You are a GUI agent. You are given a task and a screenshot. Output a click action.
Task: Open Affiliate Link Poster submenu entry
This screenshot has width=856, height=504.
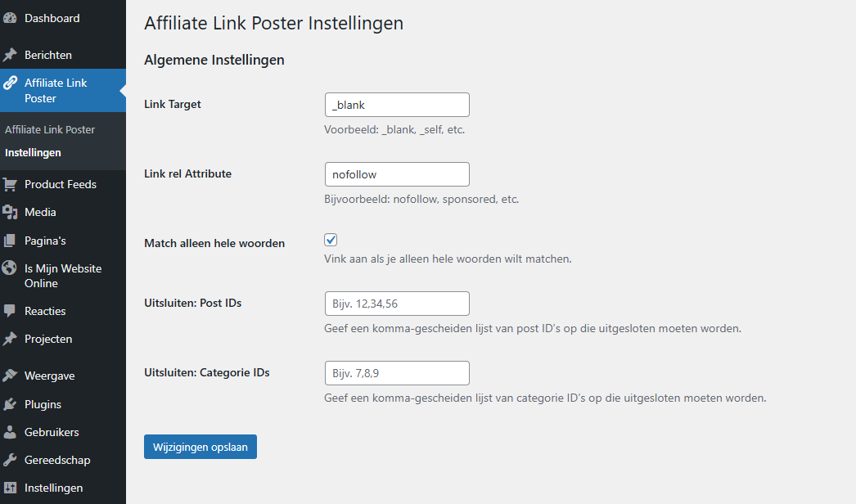pyautogui.click(x=50, y=130)
